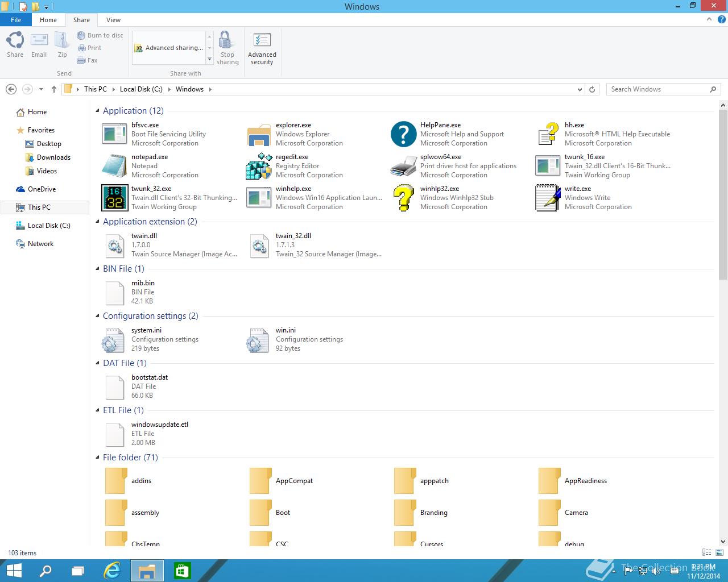Click the Fax ribbon command

(88, 60)
